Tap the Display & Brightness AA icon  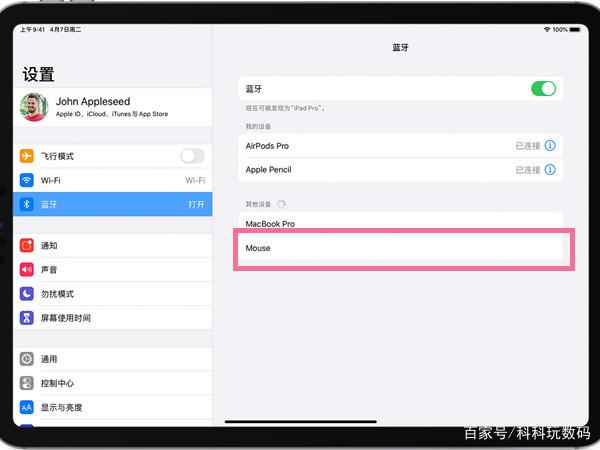pos(26,408)
